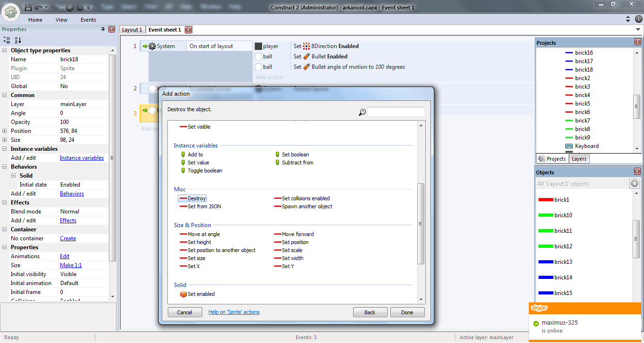The image size is (644, 343).
Task: Select the red brick1 sprite icon in Objects
Action: (x=546, y=200)
